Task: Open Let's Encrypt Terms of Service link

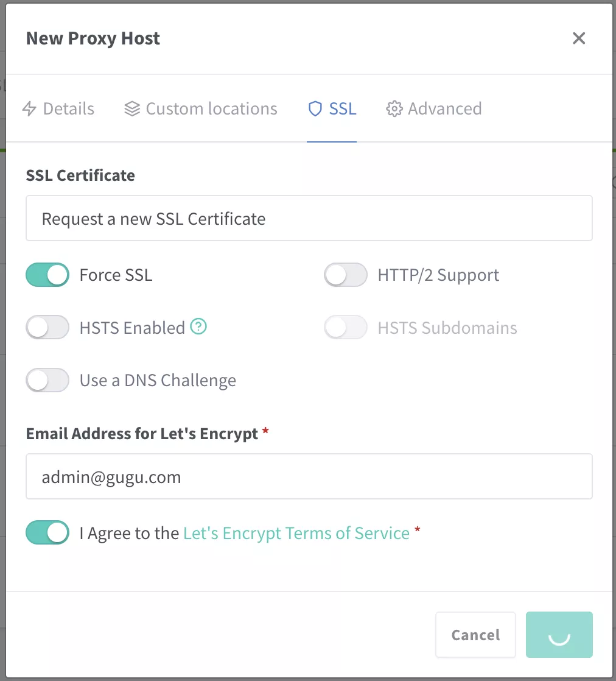Action: click(296, 533)
